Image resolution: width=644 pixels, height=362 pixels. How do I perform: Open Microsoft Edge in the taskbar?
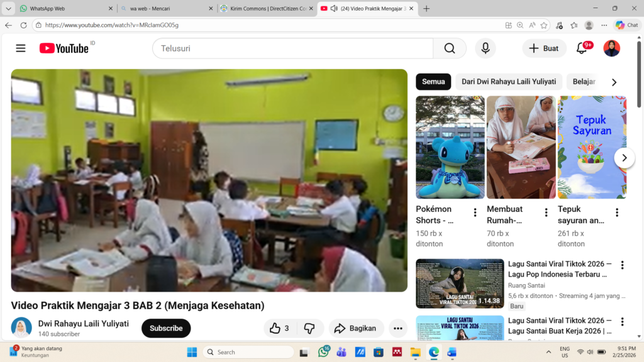click(x=433, y=352)
